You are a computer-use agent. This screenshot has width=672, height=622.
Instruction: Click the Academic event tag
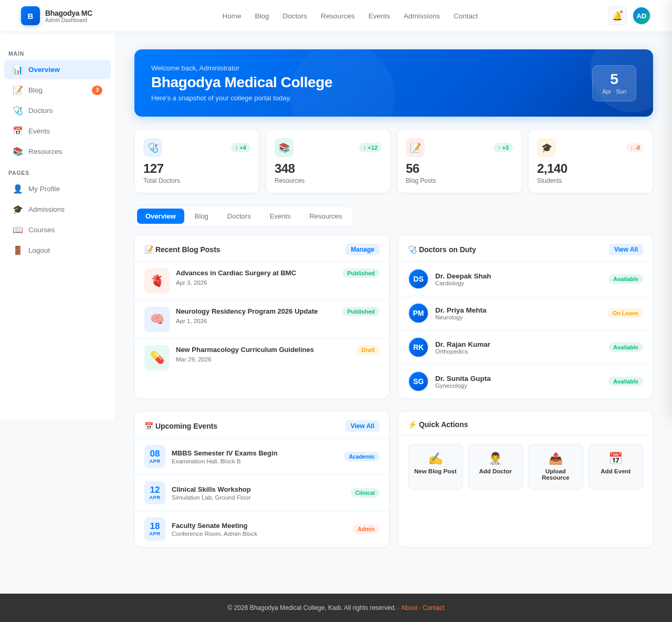[x=362, y=457]
